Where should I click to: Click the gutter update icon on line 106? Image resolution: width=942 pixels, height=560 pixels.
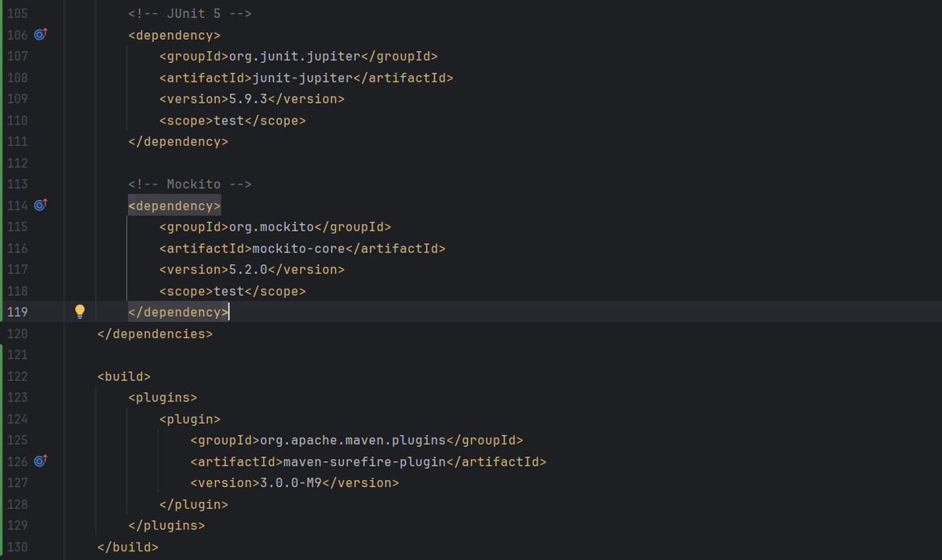(x=41, y=35)
